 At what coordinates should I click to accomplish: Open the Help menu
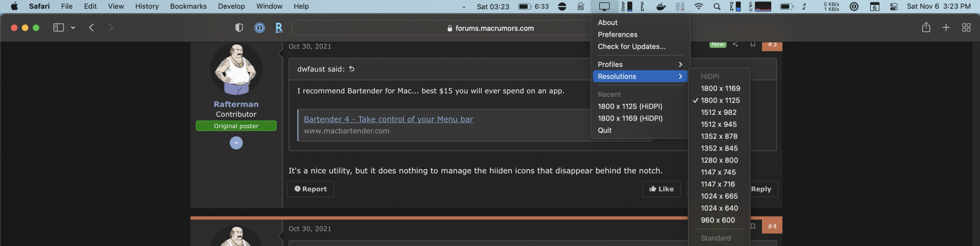(x=301, y=6)
